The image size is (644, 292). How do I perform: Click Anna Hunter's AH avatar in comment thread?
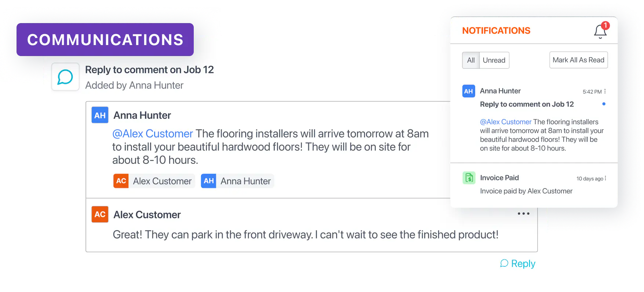click(x=100, y=115)
